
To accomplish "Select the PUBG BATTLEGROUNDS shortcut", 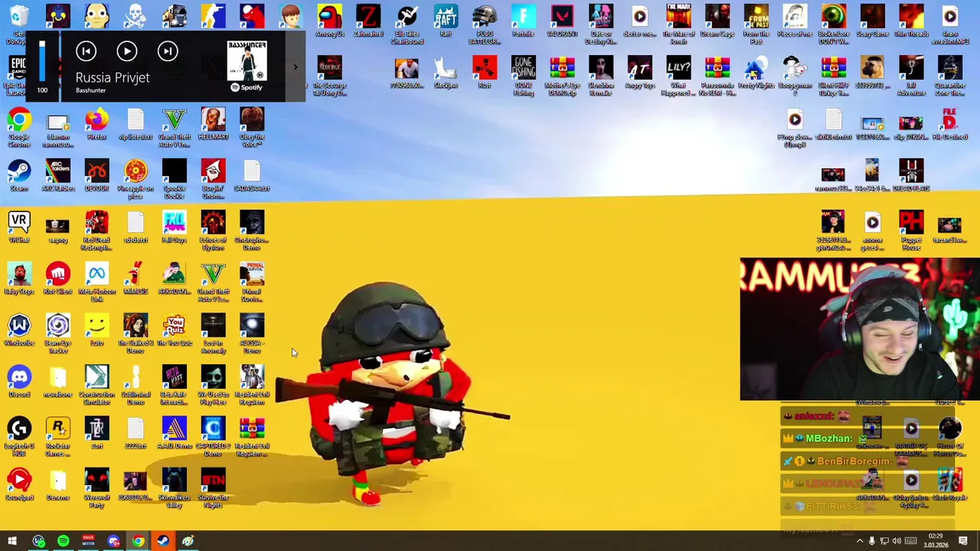I will [x=485, y=24].
